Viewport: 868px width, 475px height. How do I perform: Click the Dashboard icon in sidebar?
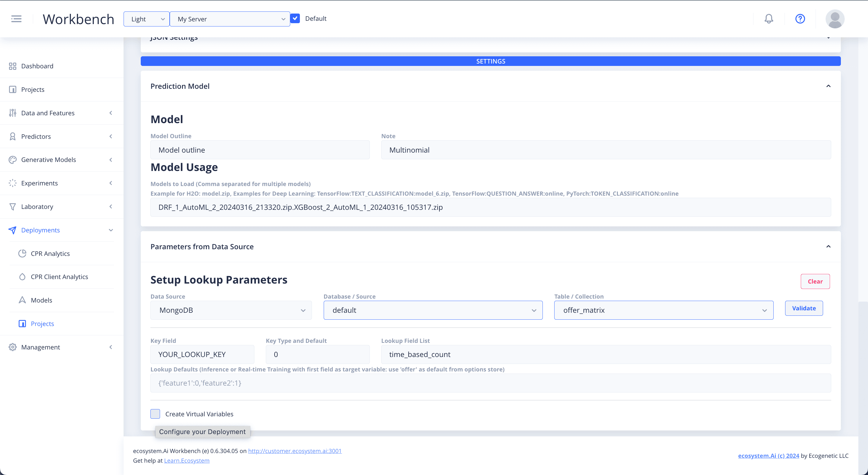tap(13, 66)
